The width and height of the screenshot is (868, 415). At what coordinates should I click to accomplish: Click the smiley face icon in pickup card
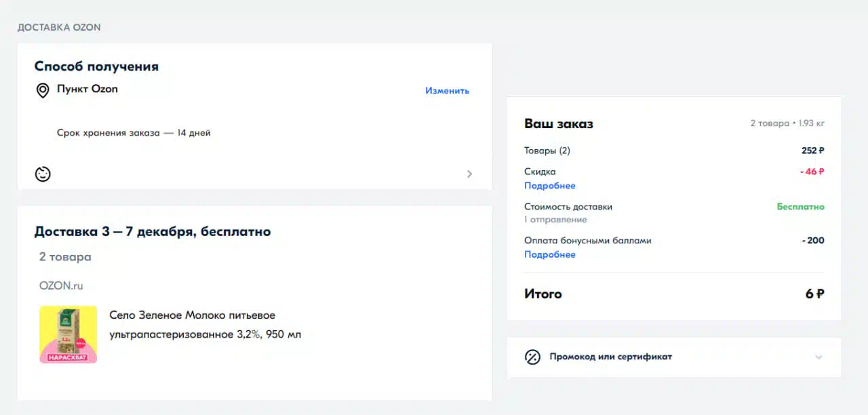[43, 174]
